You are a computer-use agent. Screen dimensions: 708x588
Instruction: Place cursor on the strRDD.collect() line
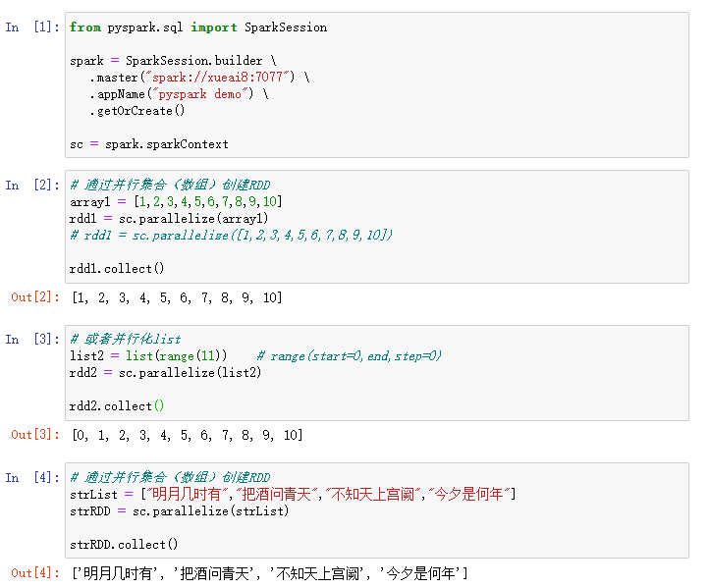click(x=124, y=544)
